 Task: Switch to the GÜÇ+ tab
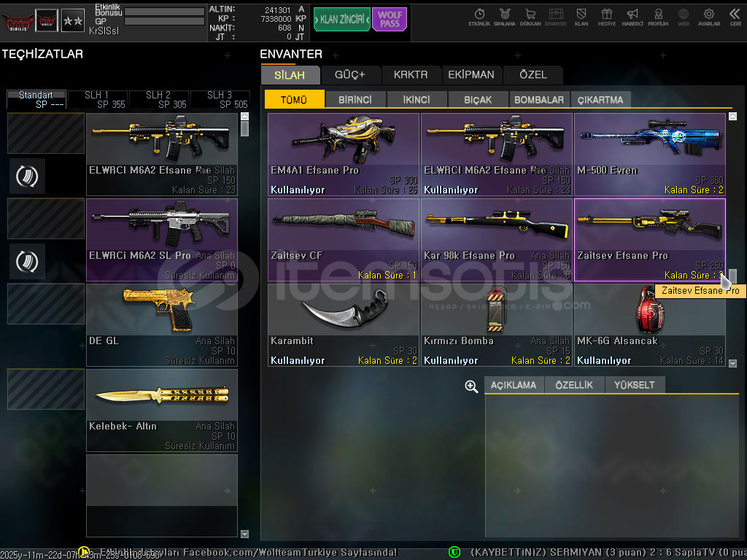[x=350, y=75]
